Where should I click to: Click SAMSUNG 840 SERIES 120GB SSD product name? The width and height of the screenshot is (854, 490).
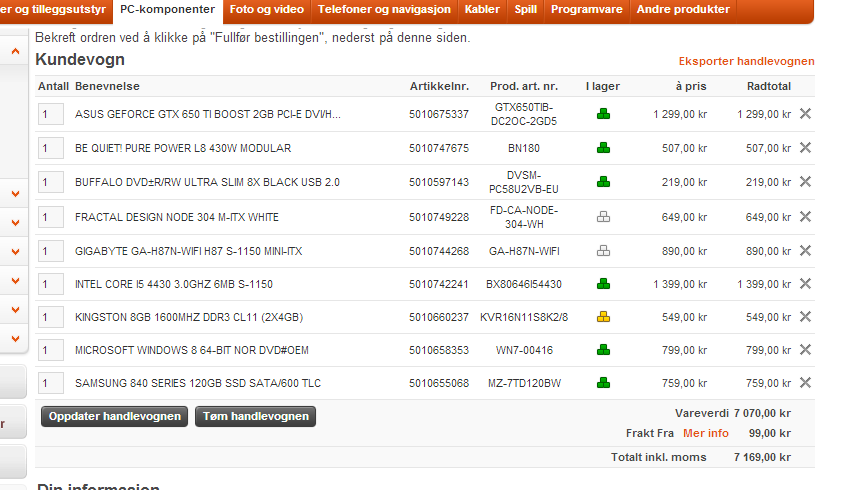click(198, 383)
